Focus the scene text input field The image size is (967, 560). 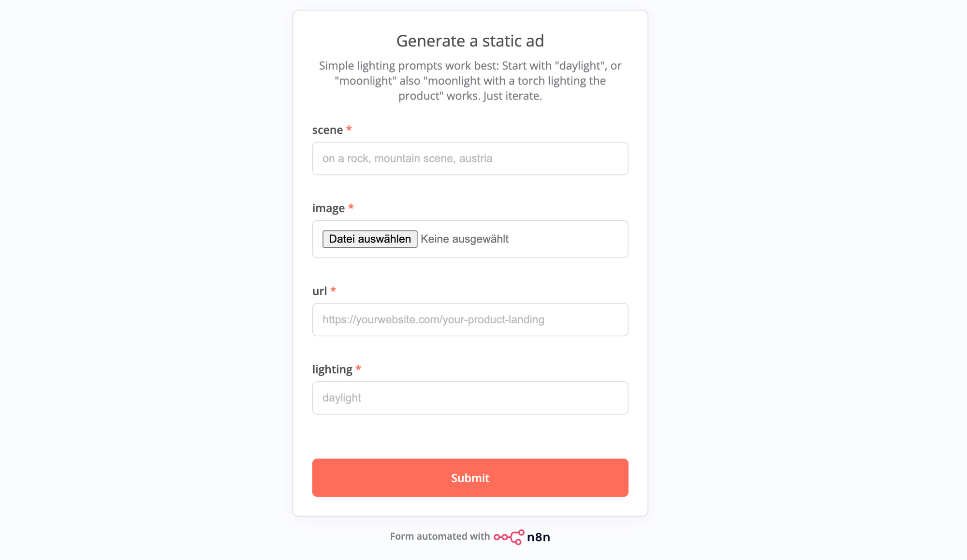(470, 158)
